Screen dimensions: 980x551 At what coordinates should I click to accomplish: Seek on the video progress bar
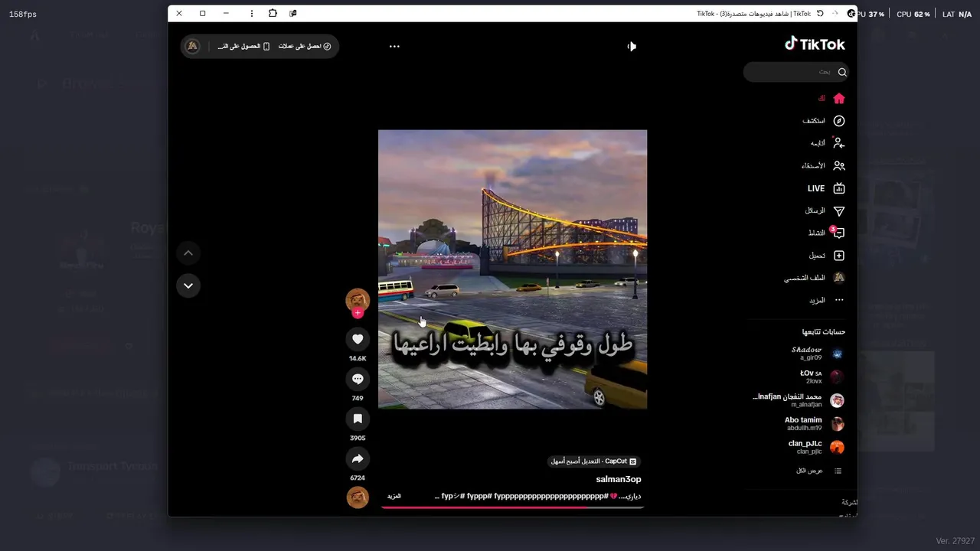512,507
